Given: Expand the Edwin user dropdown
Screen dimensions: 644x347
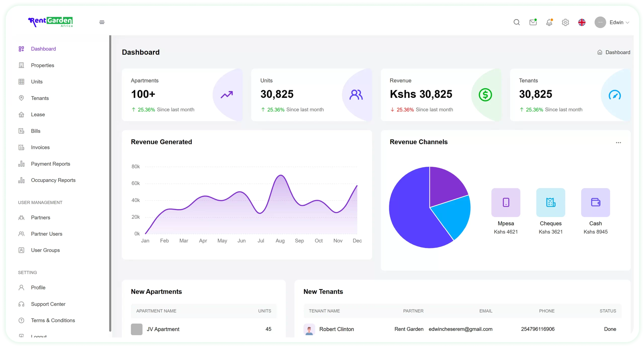Looking at the screenshot, I should pyautogui.click(x=616, y=22).
